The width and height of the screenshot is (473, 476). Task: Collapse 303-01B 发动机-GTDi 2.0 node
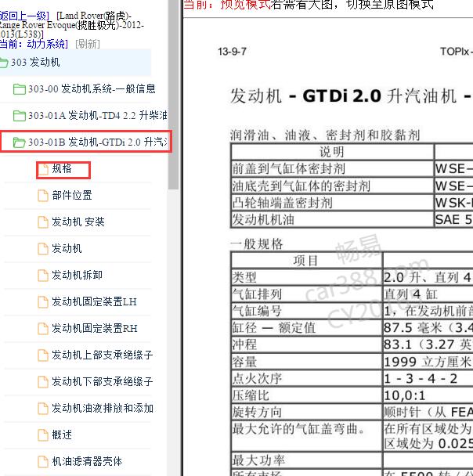pos(97,142)
